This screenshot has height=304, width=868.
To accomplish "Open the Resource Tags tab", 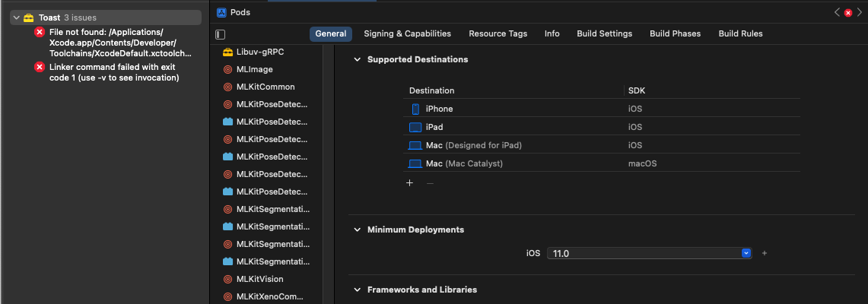I will [498, 33].
